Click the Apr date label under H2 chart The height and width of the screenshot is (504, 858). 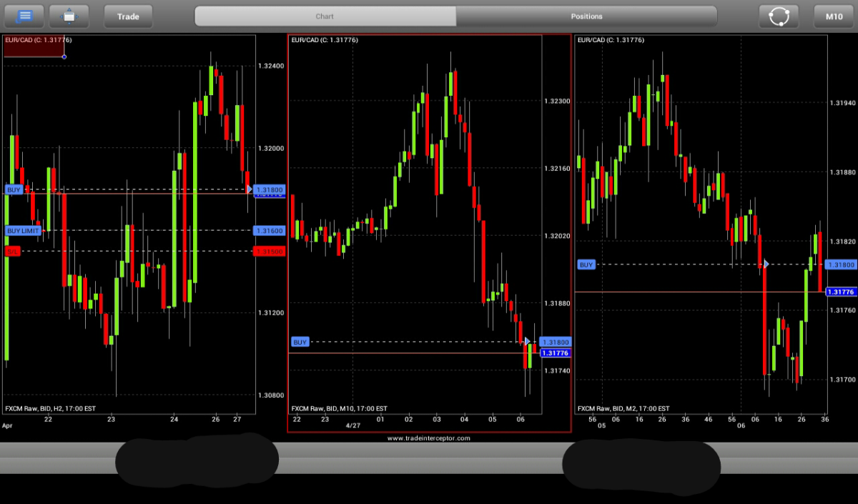[x=7, y=425]
